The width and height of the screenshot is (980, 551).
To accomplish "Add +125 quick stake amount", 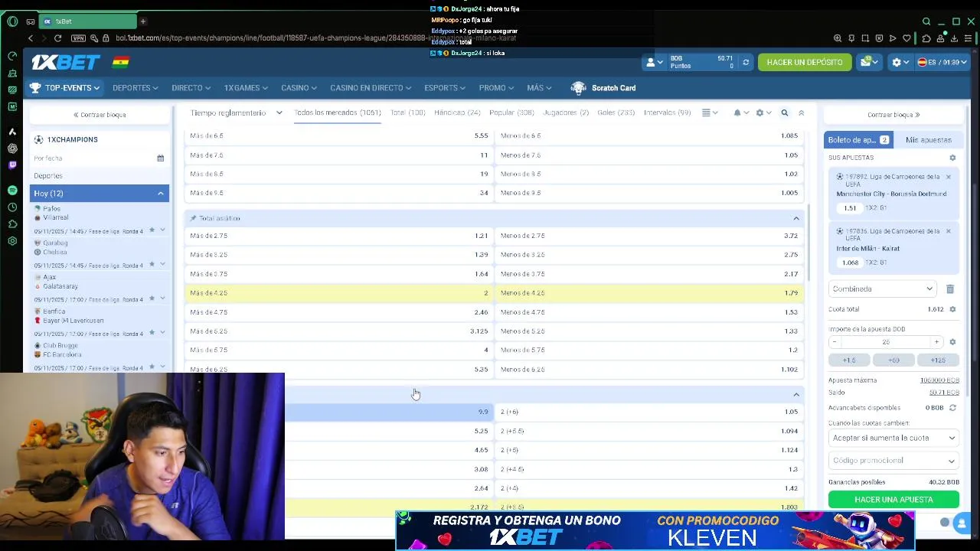I will point(938,360).
